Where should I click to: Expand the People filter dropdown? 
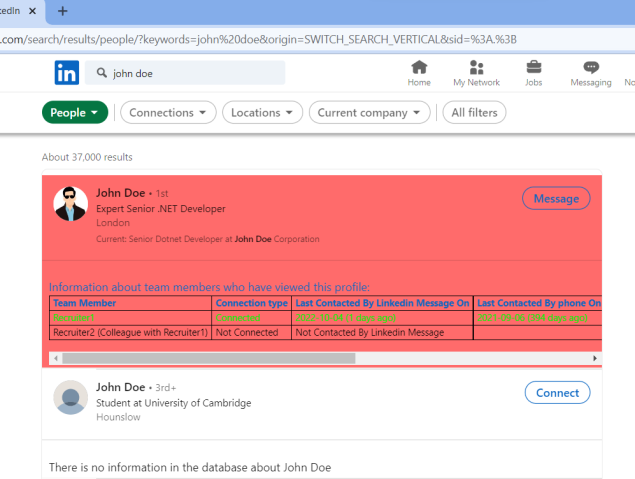[75, 112]
